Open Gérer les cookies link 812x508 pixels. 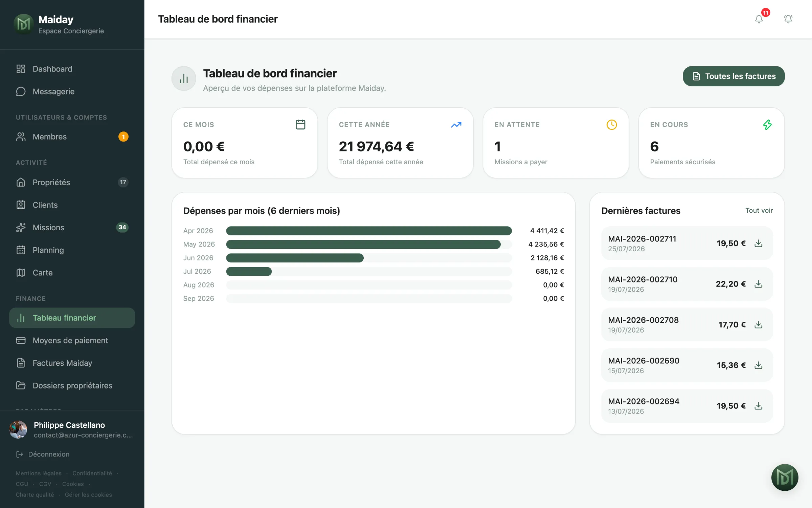(88, 494)
